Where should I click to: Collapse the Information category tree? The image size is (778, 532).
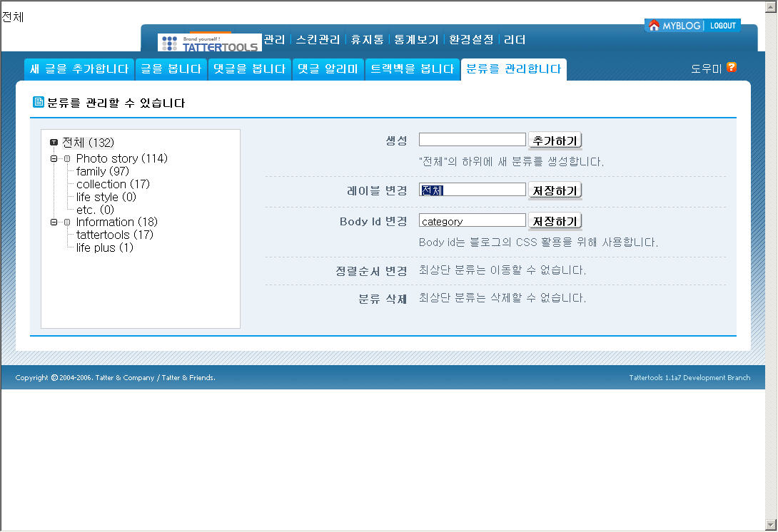tap(54, 222)
